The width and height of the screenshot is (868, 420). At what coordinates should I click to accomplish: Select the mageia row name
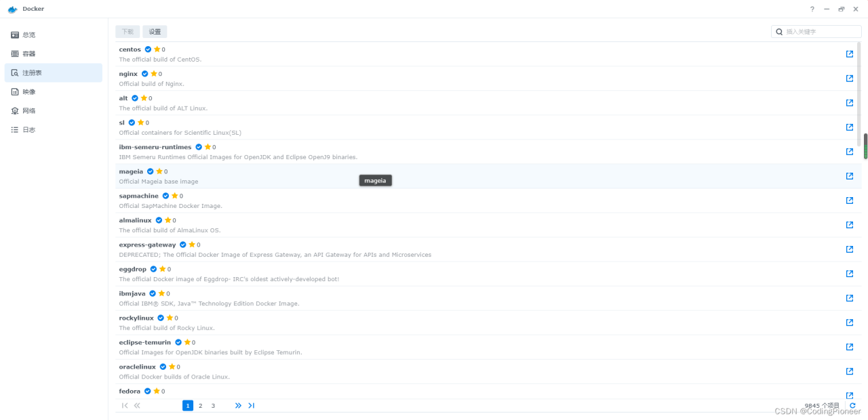click(132, 171)
